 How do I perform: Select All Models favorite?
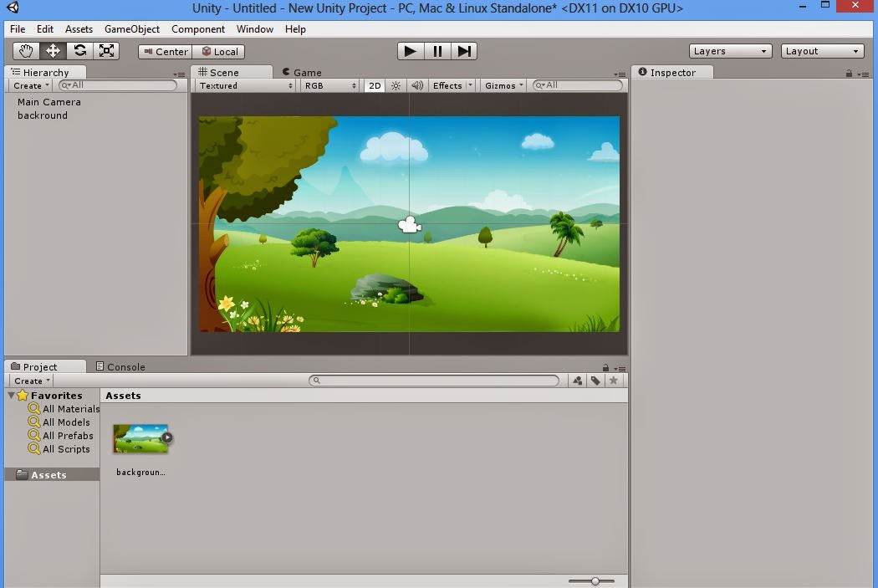[x=59, y=422]
